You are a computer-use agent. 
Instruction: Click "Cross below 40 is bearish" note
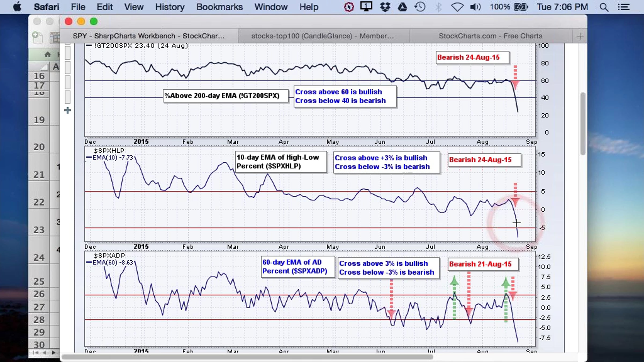tap(341, 101)
